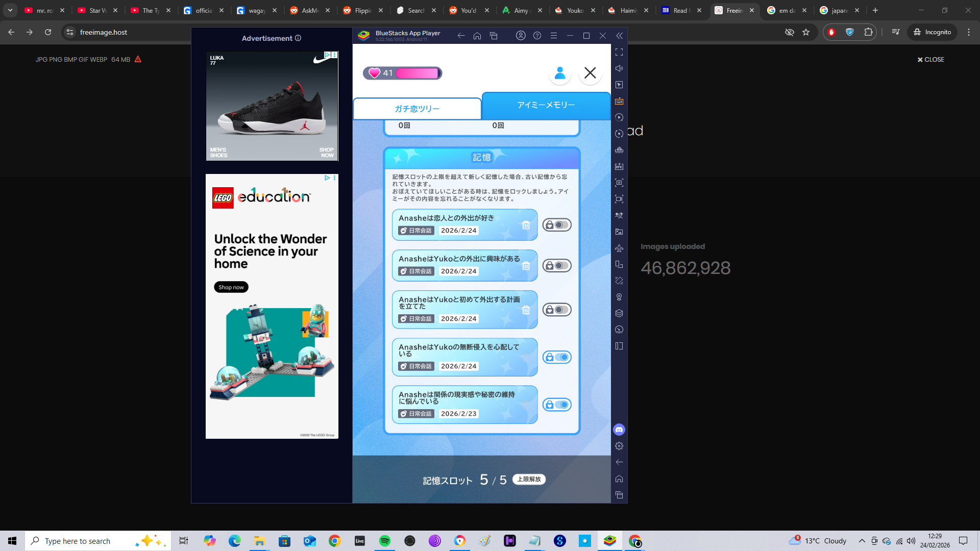Unlock the Yukoの無断侵入を心配している memory
Image resolution: width=980 pixels, height=551 pixels.
(556, 357)
